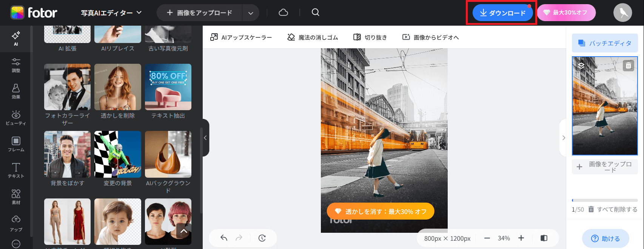Expand the upload options dropdown arrow

[x=251, y=13]
